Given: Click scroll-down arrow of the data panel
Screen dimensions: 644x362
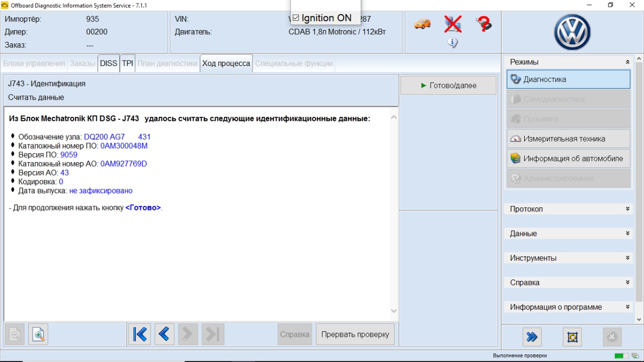Looking at the screenshot, I should point(393,311).
